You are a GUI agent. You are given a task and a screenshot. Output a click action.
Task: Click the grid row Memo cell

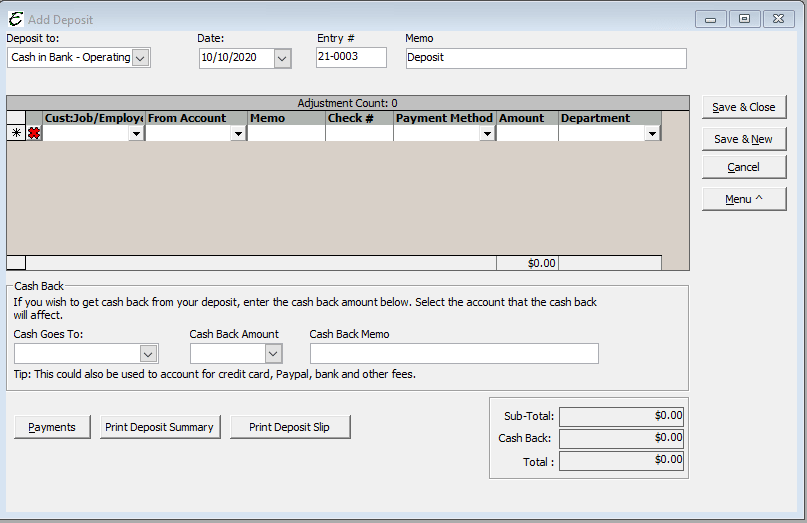pyautogui.click(x=286, y=134)
